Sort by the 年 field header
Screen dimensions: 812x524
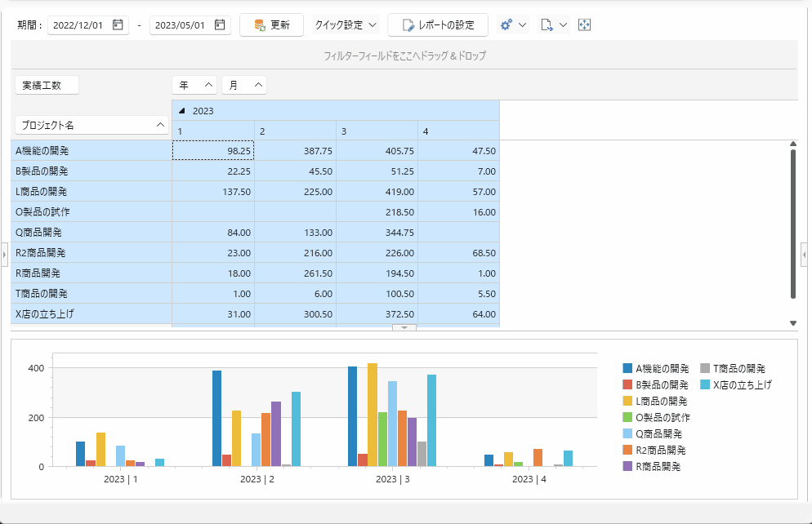click(x=194, y=85)
